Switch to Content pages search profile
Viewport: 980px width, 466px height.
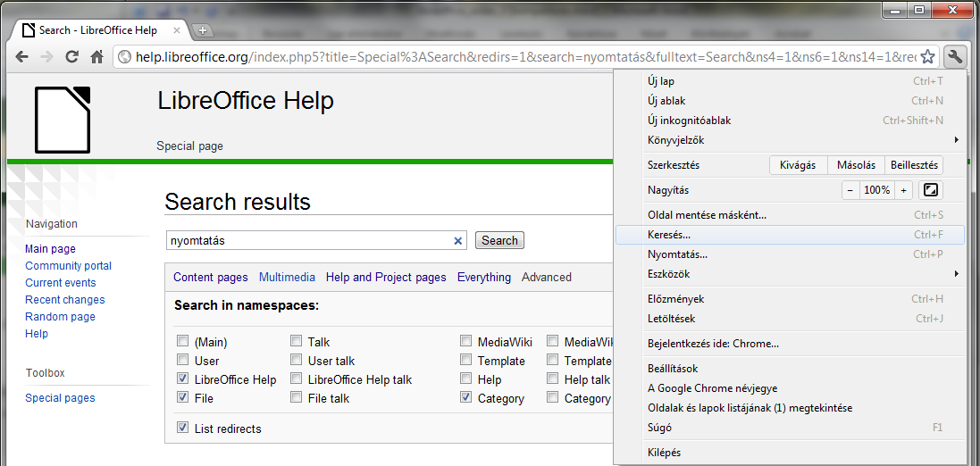(211, 278)
